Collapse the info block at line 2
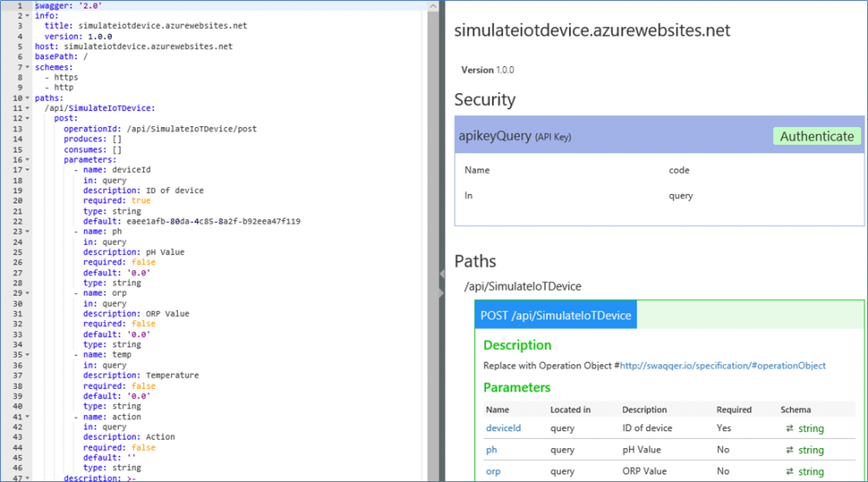868x482 pixels. click(x=28, y=15)
